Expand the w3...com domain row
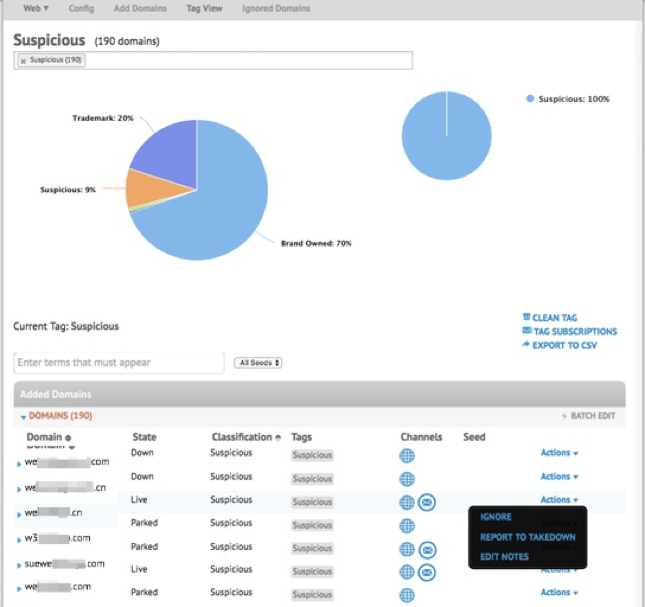This screenshot has width=645, height=607. pyautogui.click(x=19, y=540)
